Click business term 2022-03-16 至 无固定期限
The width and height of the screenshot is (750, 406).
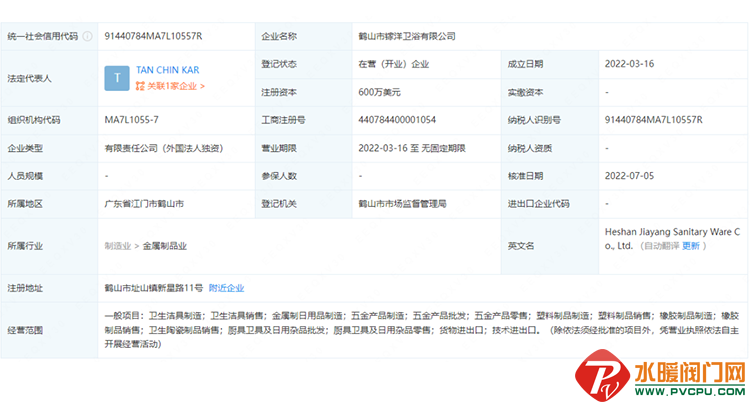(x=412, y=148)
